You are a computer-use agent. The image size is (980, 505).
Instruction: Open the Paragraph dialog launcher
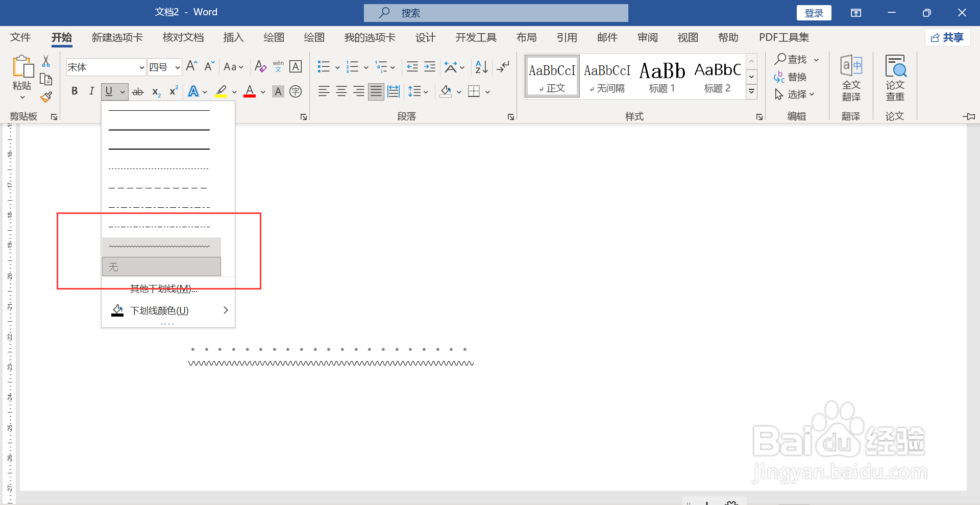(511, 117)
